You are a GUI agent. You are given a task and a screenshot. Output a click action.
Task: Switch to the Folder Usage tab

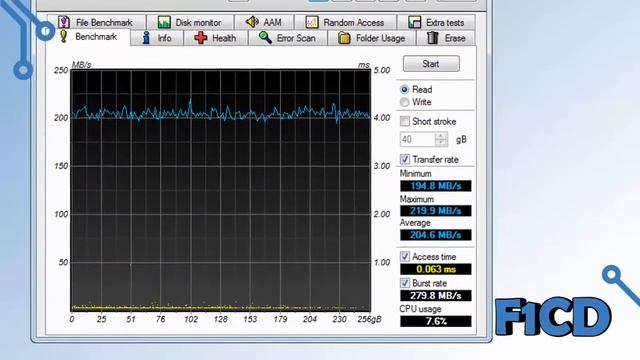pyautogui.click(x=372, y=38)
